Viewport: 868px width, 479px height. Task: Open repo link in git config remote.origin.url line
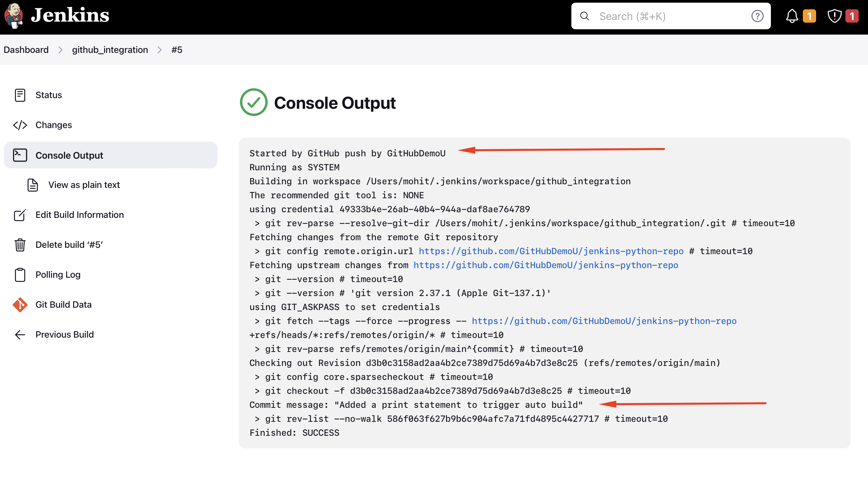[x=551, y=251]
